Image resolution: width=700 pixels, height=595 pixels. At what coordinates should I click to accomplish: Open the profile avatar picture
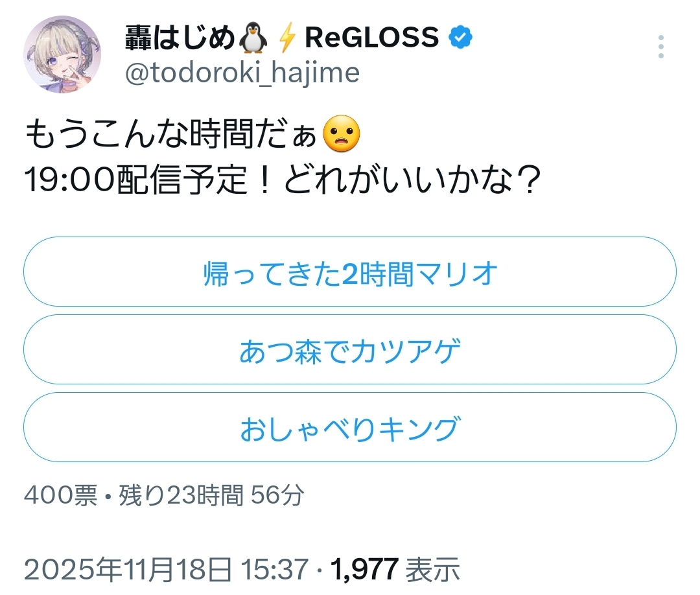(x=62, y=54)
